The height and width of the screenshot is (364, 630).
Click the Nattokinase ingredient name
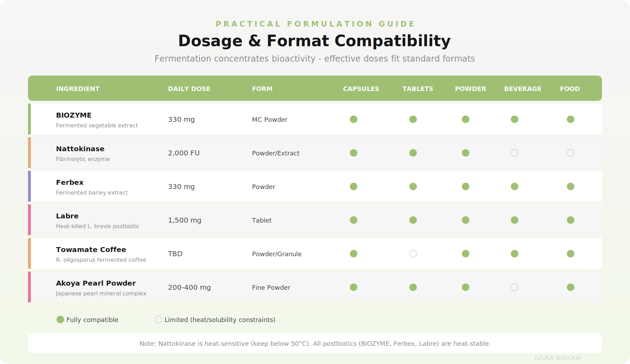pyautogui.click(x=80, y=149)
